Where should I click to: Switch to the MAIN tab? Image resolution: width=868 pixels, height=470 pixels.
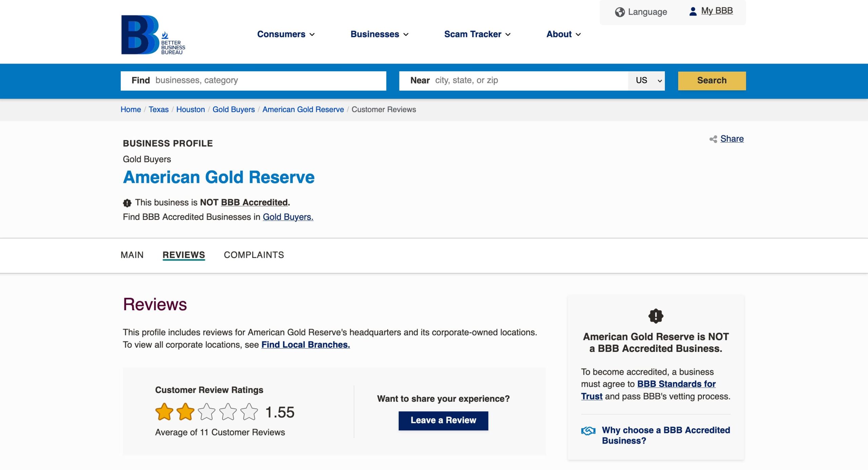click(132, 255)
